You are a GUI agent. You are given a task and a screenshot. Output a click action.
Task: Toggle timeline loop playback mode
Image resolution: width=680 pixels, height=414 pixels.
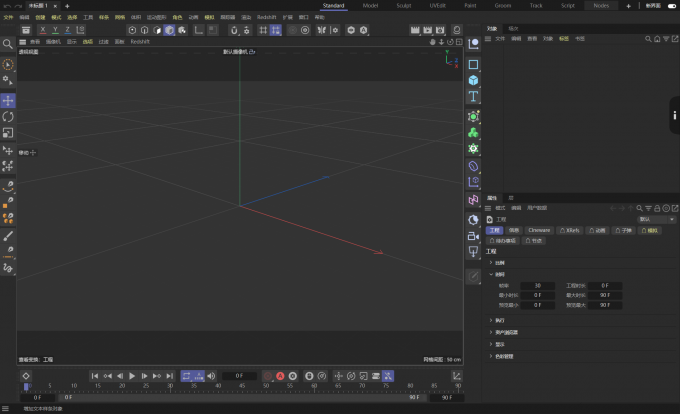(186, 376)
